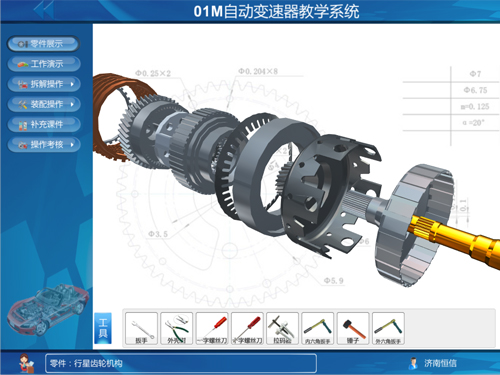Screen dimensions: 500x375
Task: Click the transparent car image in sidebar
Action: point(47,309)
